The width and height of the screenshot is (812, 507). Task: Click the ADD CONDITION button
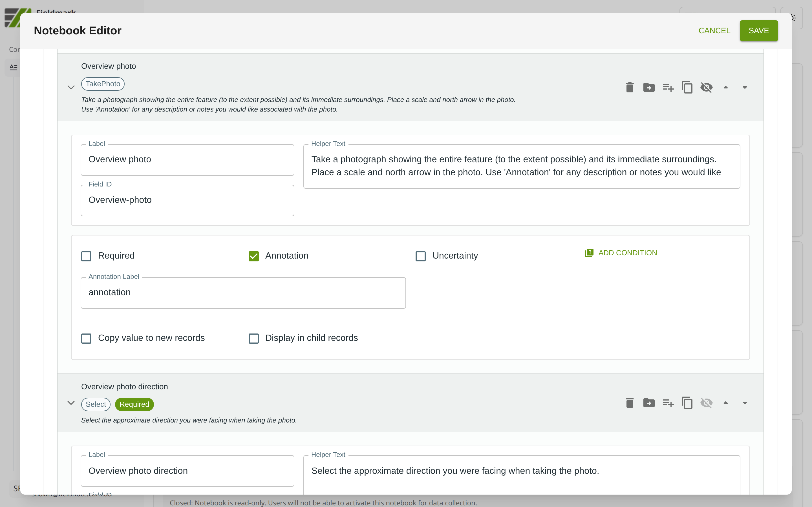tap(621, 253)
